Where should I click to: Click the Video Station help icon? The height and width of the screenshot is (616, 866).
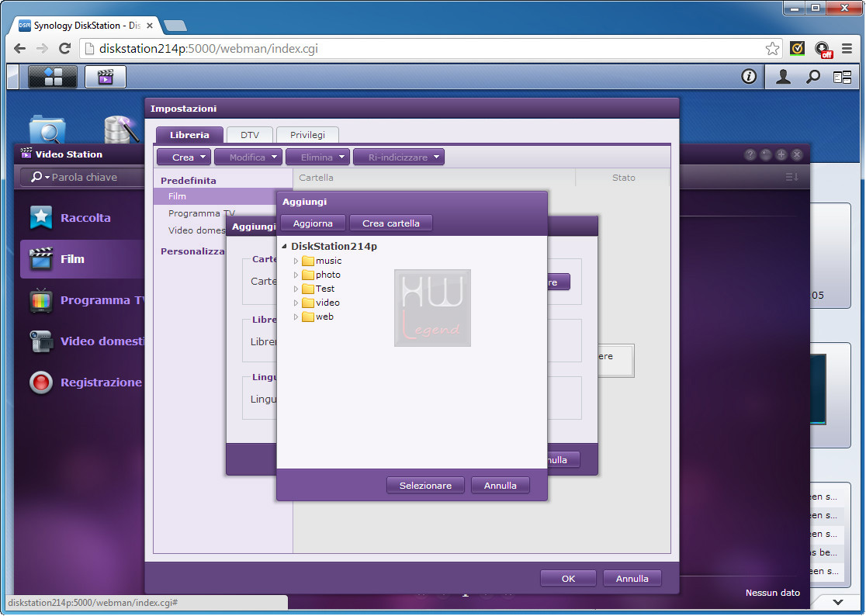pos(750,154)
